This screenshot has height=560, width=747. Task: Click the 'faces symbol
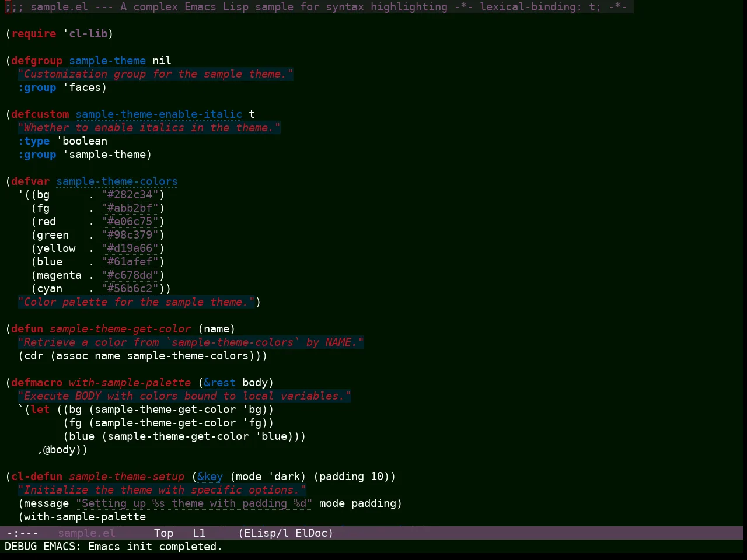point(82,87)
